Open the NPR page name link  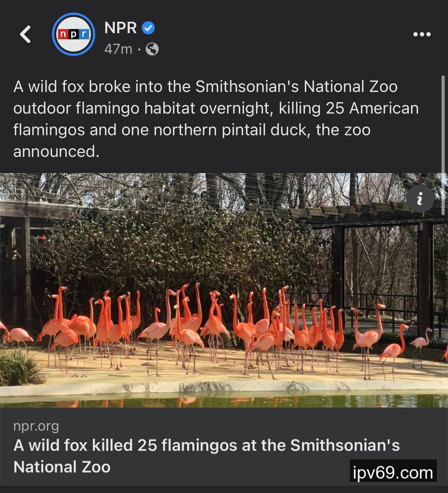pos(120,28)
